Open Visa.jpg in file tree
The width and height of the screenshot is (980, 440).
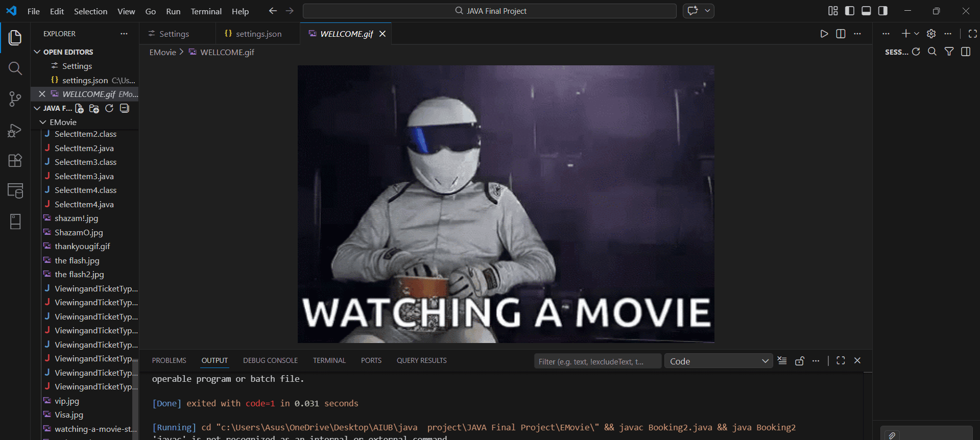coord(69,414)
